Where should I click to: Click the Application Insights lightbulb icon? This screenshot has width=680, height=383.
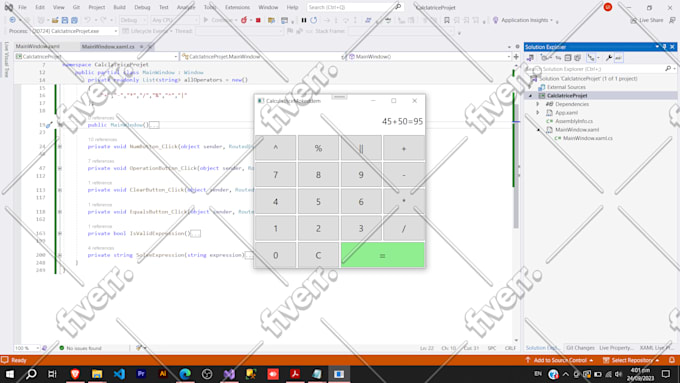495,20
